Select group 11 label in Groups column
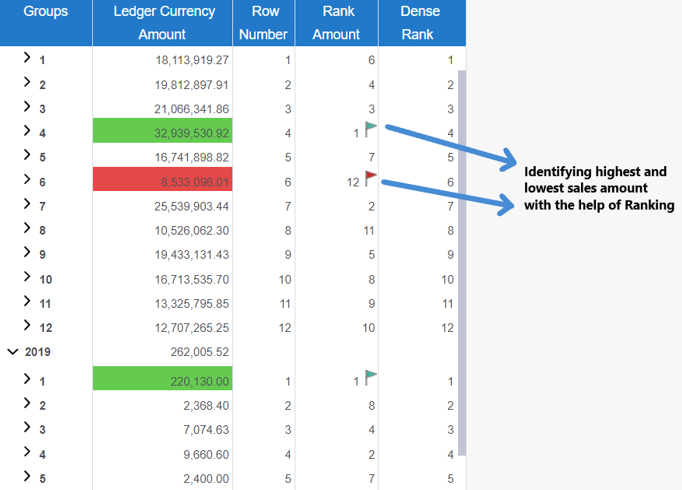682x490 pixels. point(46,304)
